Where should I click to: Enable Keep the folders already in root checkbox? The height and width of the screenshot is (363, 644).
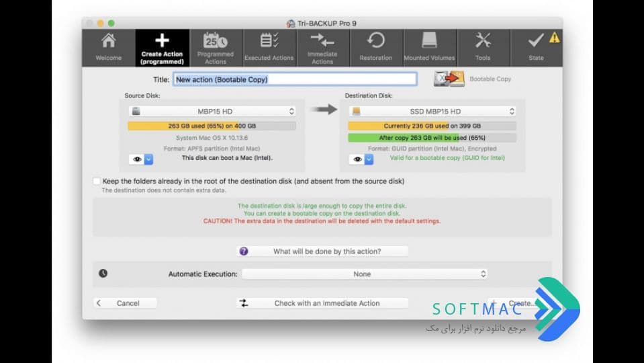(x=97, y=181)
